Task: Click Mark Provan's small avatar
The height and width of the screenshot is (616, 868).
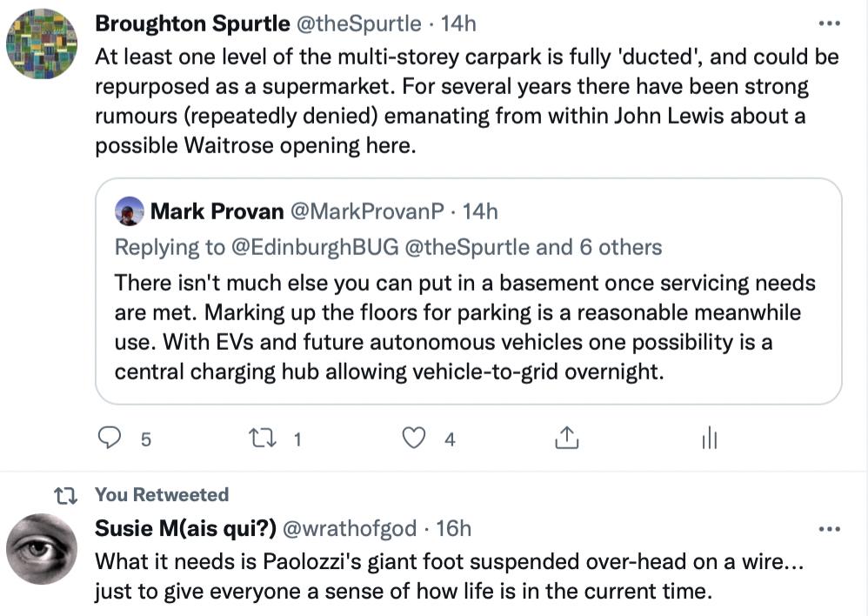Action: 130,211
